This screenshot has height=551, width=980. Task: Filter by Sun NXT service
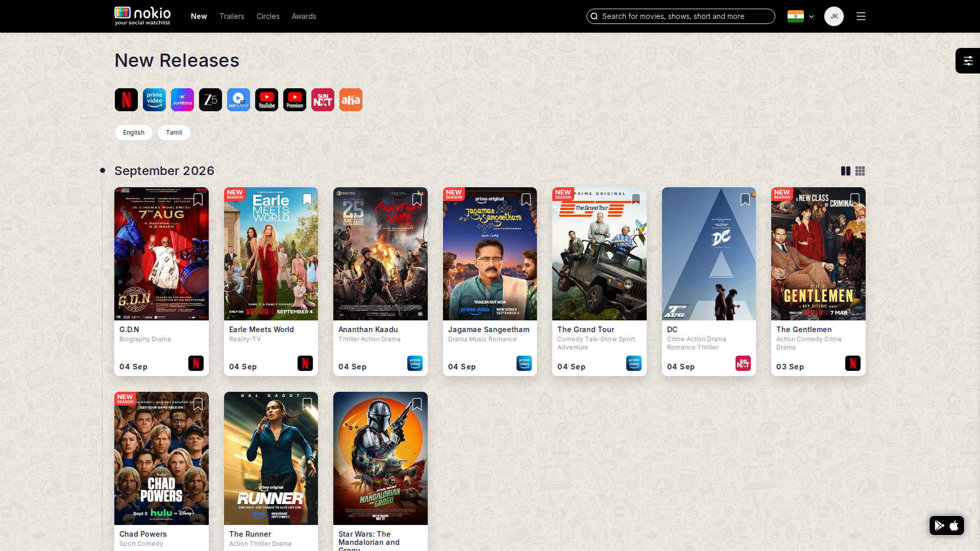click(x=323, y=100)
